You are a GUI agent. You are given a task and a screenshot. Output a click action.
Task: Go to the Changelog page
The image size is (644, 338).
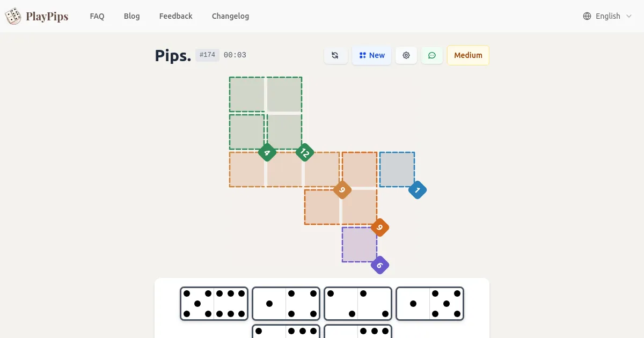pos(230,16)
